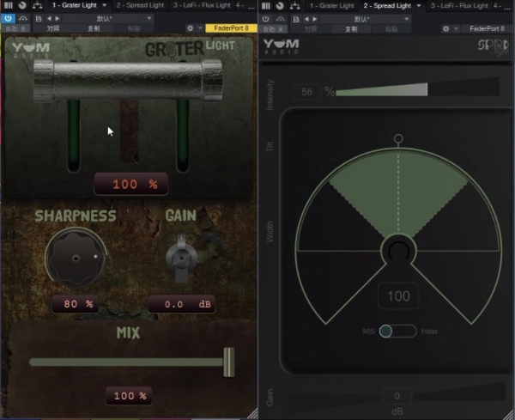Click the Mix 100 % value field
515x420 pixels.
(129, 396)
